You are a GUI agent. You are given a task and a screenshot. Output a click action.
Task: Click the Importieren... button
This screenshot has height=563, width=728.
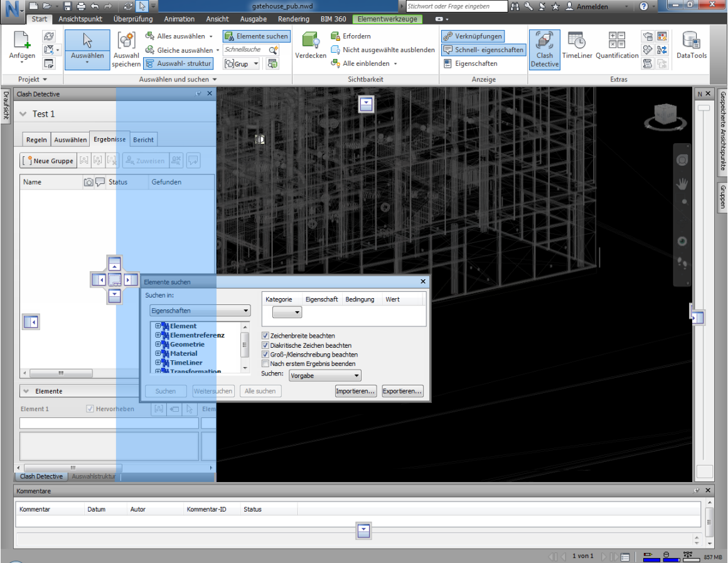coord(356,391)
